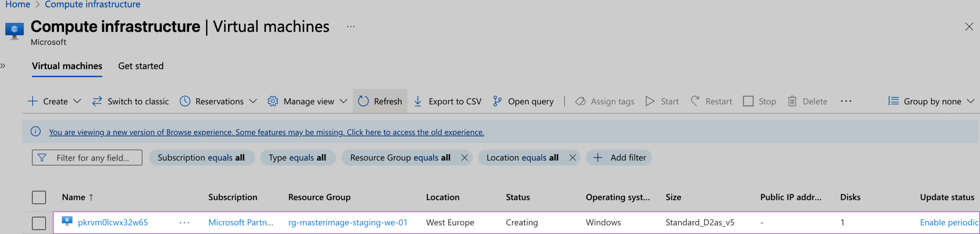The height and width of the screenshot is (234, 980).
Task: Click the Delete trash icon
Action: coord(792,101)
